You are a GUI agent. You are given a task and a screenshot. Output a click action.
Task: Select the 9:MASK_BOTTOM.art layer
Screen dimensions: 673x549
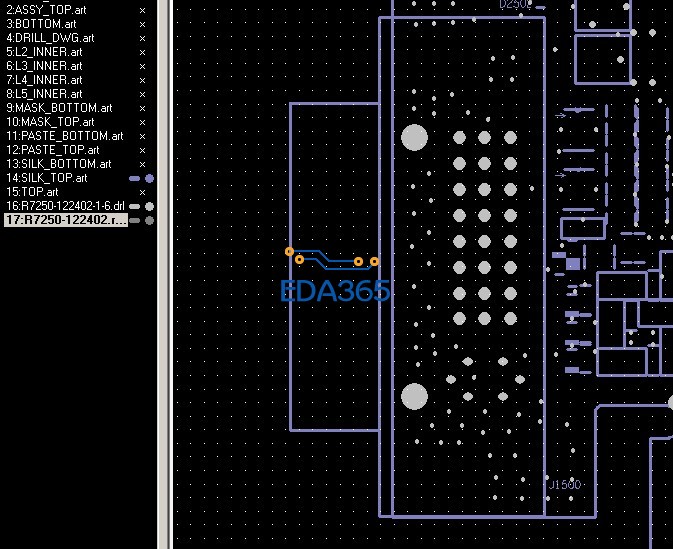(x=59, y=108)
